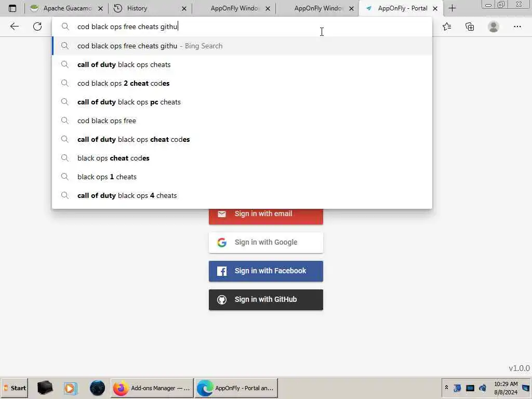Click the network tray icon
The height and width of the screenshot is (399, 532).
470,388
